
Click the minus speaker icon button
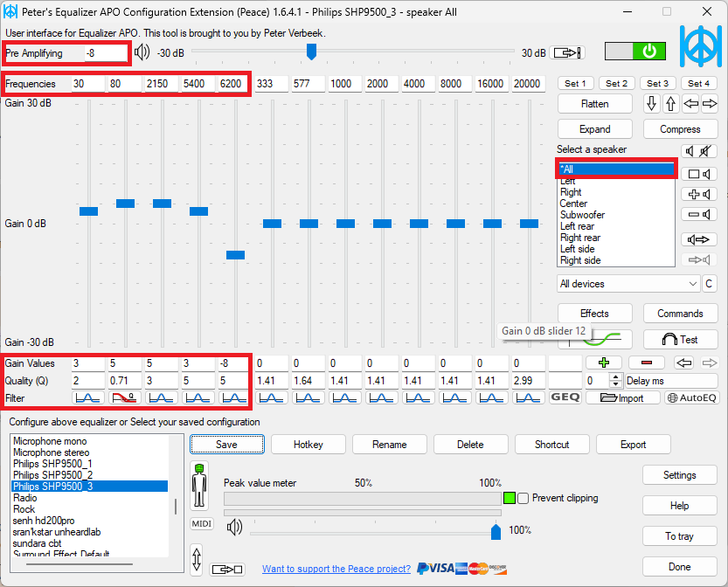(x=699, y=214)
